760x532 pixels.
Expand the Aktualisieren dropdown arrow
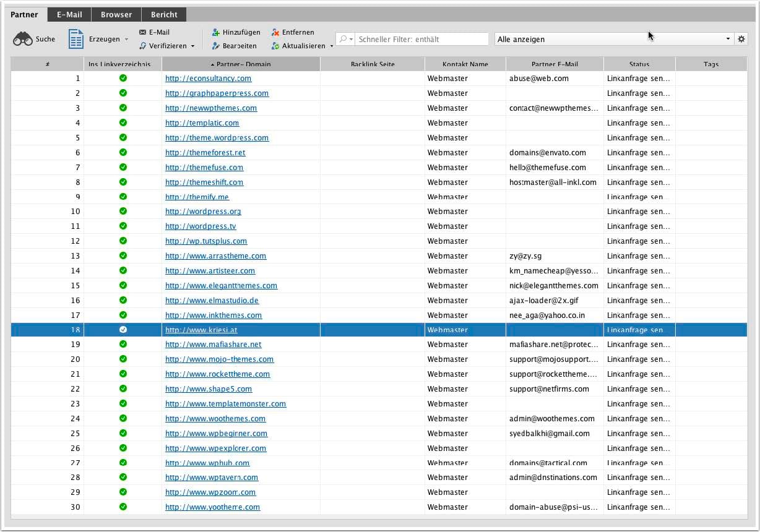332,46
